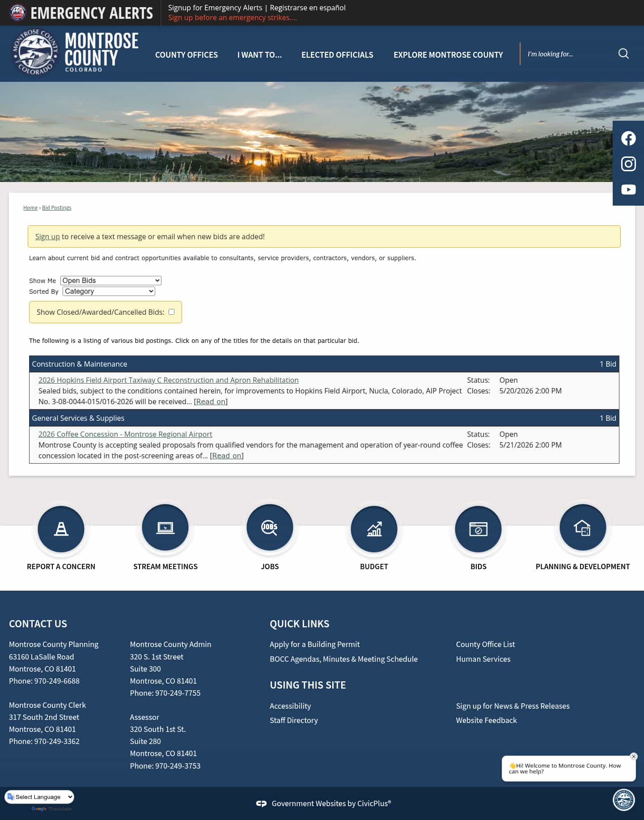Open the Planning & Development house icon
The image size is (644, 820).
click(583, 528)
